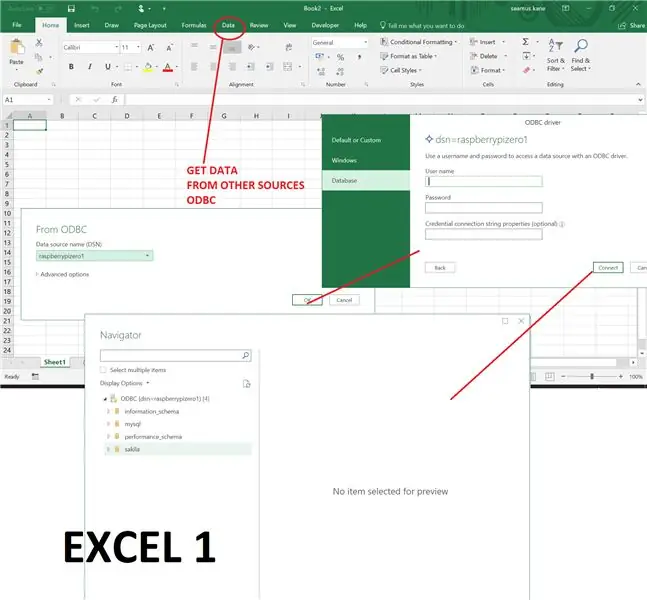647x600 pixels.
Task: Click the Percent Style icon
Action: 340,57
